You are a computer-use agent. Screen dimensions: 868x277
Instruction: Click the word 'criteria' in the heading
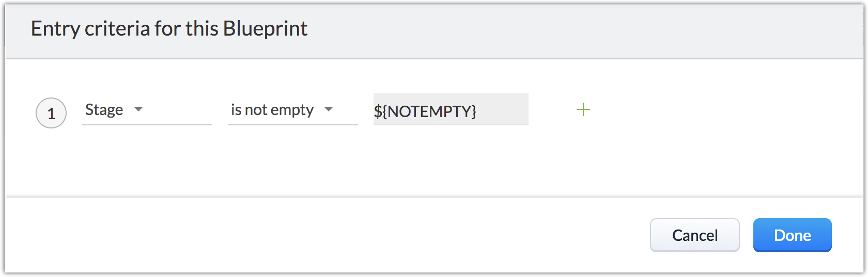(117, 29)
